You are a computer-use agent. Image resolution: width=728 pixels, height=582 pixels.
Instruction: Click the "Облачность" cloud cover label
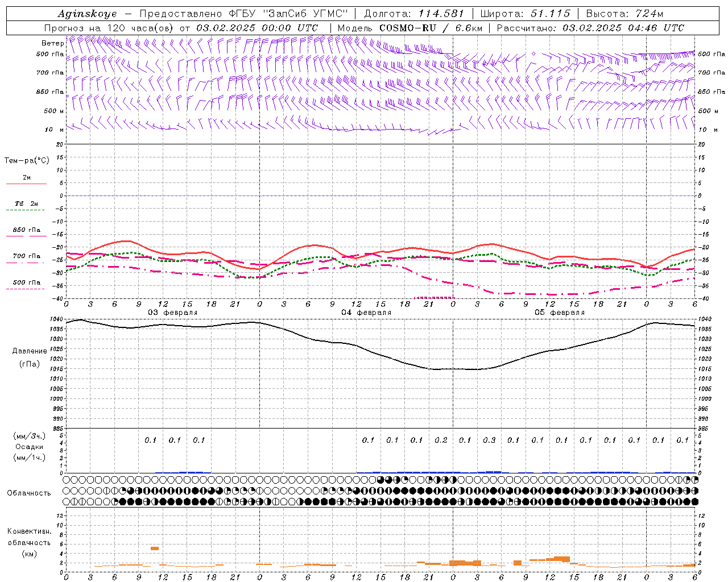(x=29, y=493)
